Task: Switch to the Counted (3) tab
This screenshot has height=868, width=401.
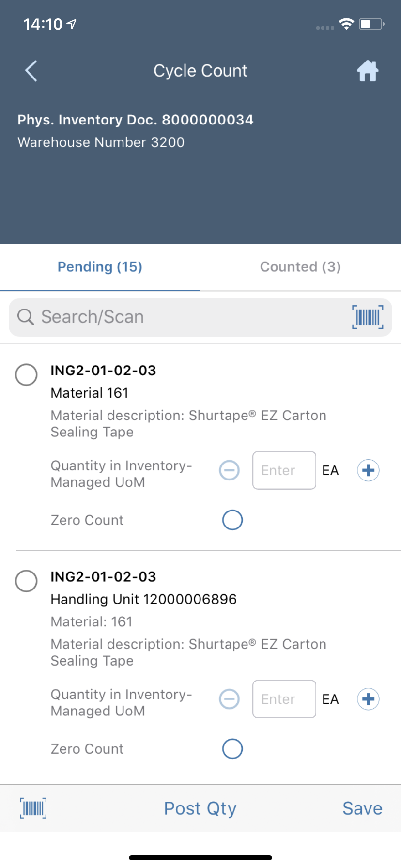Action: [x=300, y=267]
